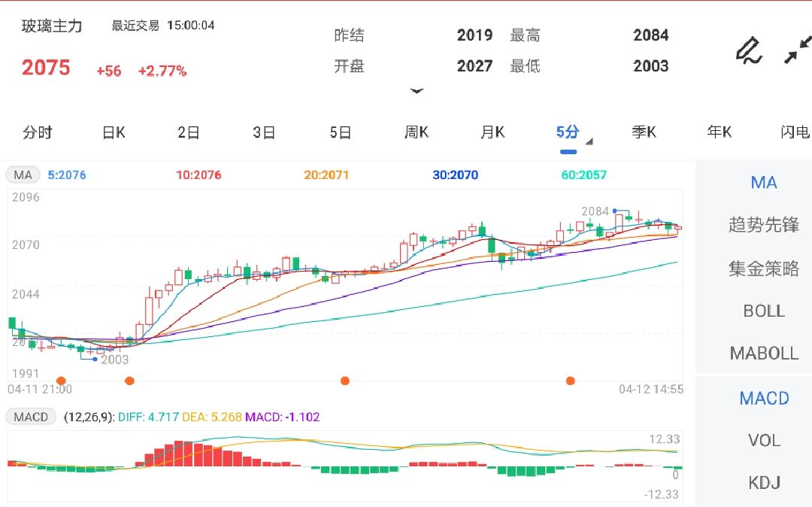The width and height of the screenshot is (812, 507).
Task: Open the BOLL indicator from the sidebar
Action: pos(764,310)
